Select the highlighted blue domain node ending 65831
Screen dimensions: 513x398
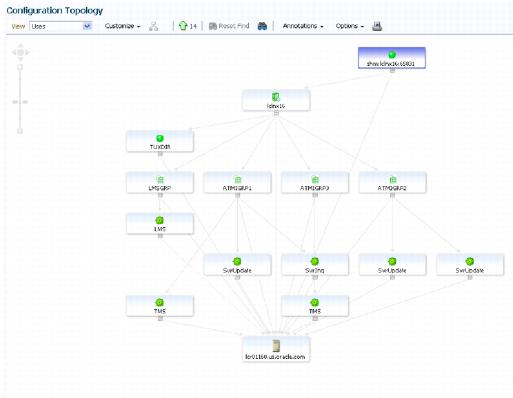pyautogui.click(x=392, y=58)
